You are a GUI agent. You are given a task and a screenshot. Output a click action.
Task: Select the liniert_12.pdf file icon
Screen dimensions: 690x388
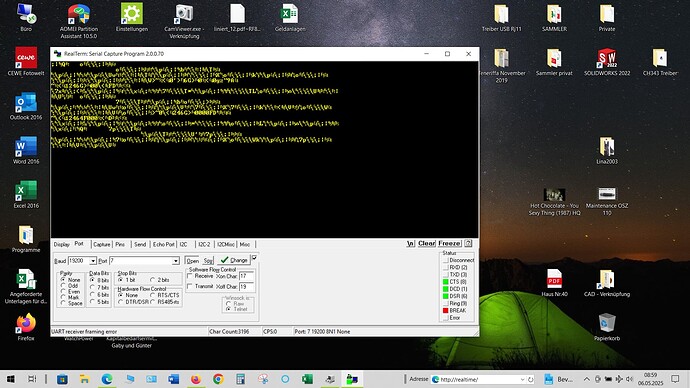(x=237, y=14)
